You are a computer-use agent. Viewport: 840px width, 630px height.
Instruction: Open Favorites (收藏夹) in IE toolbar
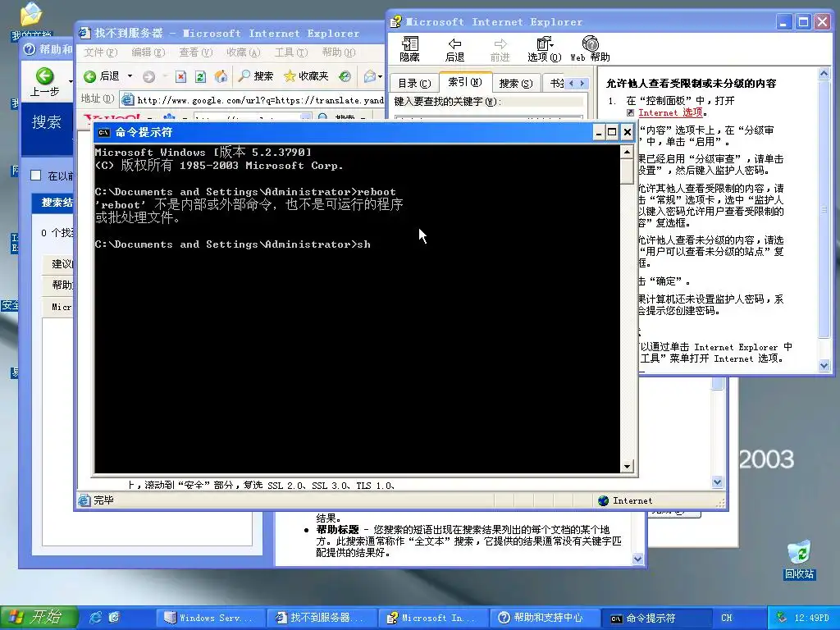point(306,76)
